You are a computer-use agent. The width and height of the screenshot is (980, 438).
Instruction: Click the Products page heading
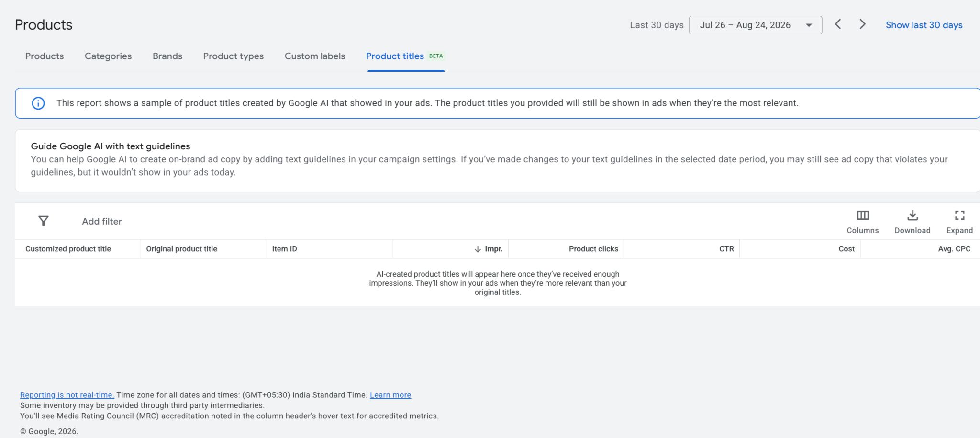pyautogui.click(x=44, y=24)
